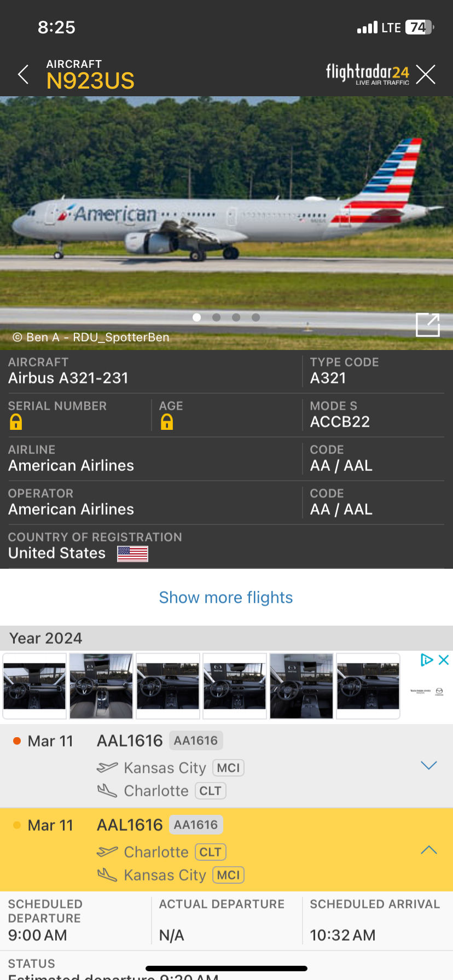Viewport: 453px width, 980px height.
Task: Tap the serial number lock icon
Action: (x=16, y=422)
